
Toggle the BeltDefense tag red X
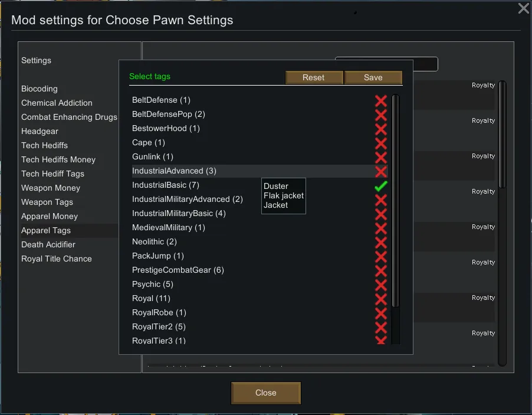tap(381, 100)
